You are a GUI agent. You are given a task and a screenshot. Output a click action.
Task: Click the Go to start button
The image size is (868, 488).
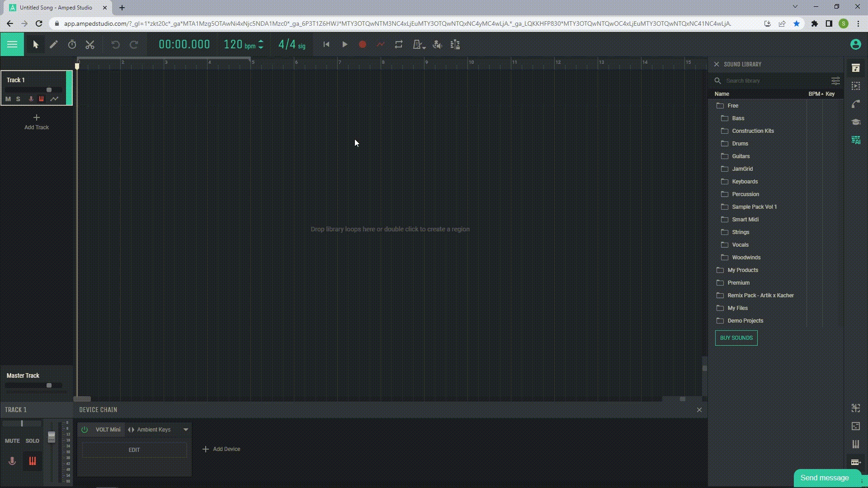326,44
